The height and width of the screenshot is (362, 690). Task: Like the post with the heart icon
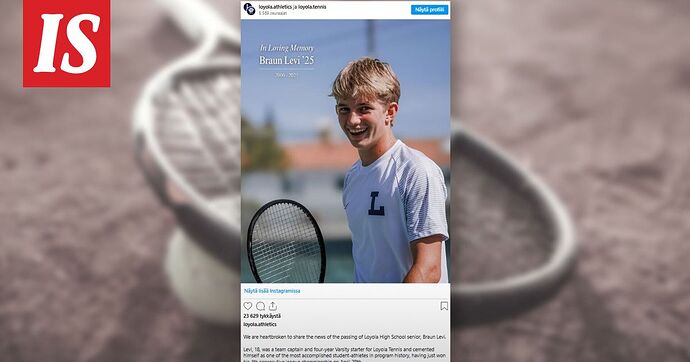(248, 306)
